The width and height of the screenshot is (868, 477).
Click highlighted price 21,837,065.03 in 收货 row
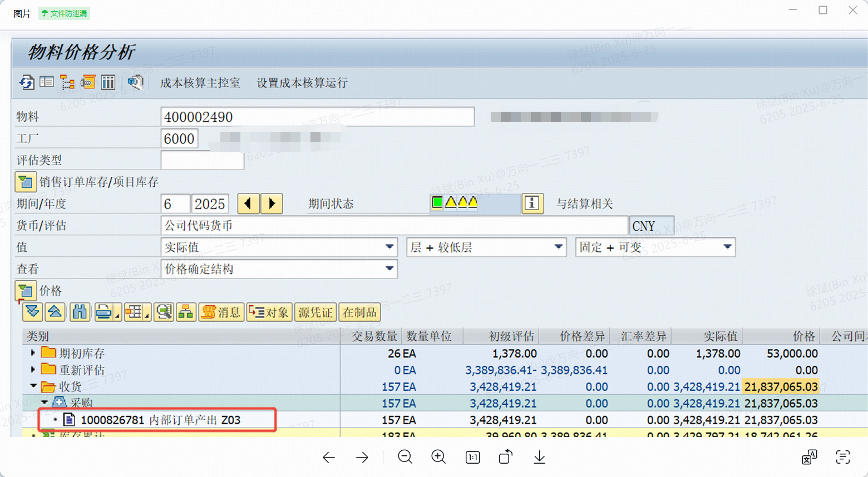781,387
